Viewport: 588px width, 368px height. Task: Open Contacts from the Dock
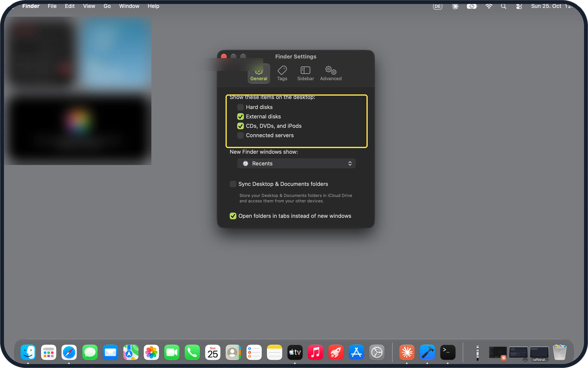pos(233,352)
